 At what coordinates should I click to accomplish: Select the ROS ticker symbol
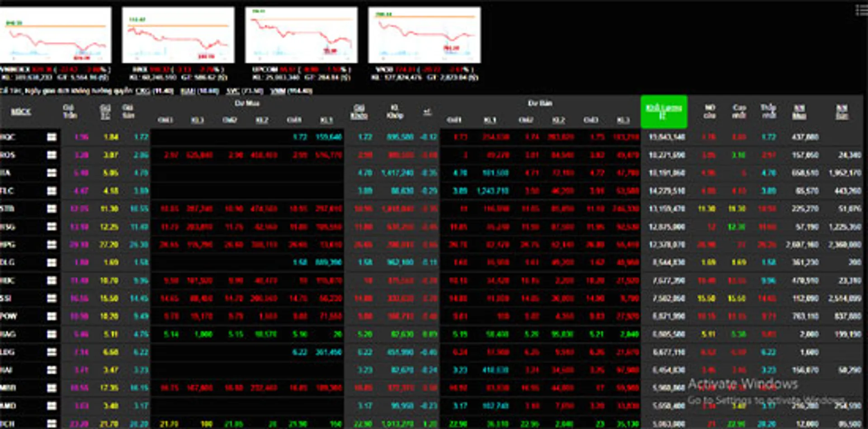point(8,155)
